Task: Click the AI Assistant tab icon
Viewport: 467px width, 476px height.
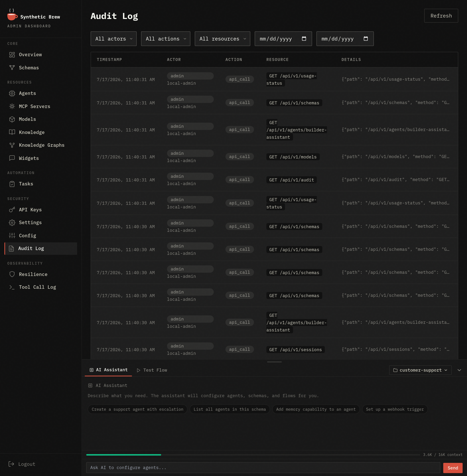Action: pos(91,370)
